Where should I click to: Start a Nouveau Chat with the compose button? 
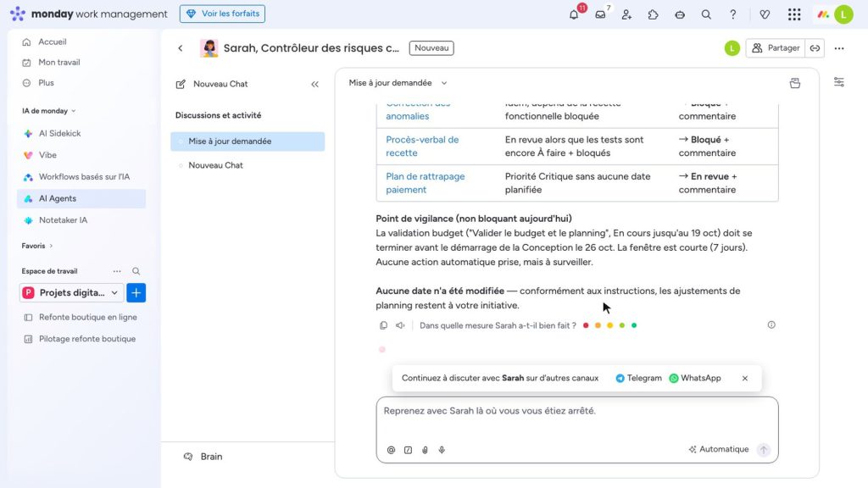212,84
